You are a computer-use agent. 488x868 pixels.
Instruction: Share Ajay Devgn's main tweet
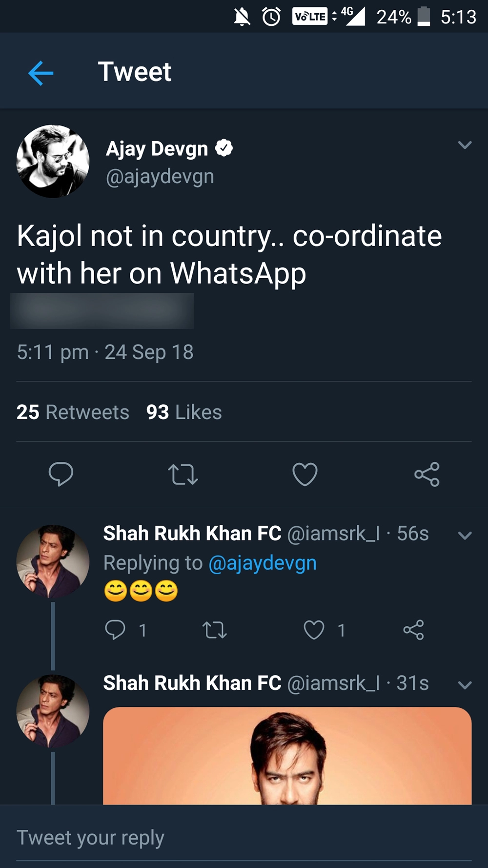click(427, 474)
